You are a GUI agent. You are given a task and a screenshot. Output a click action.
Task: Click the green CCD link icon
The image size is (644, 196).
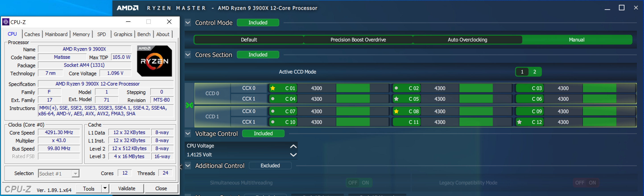189,105
